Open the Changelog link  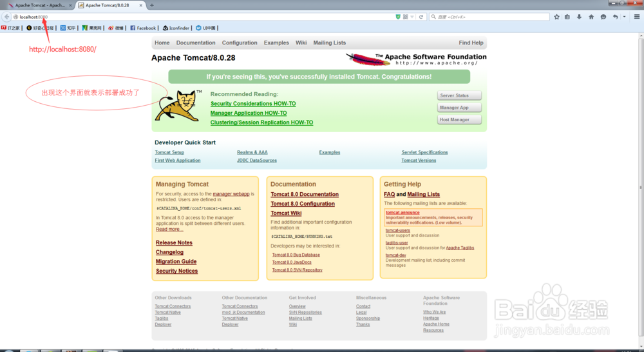tap(169, 252)
